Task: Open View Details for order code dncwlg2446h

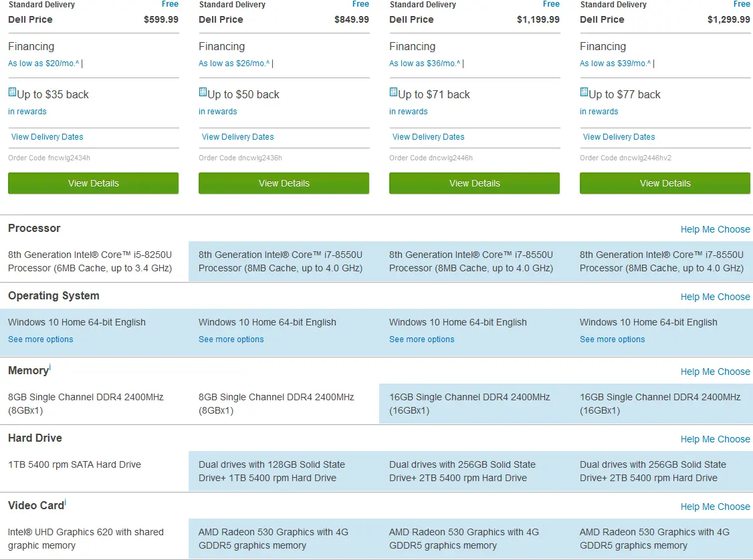Action: (474, 183)
